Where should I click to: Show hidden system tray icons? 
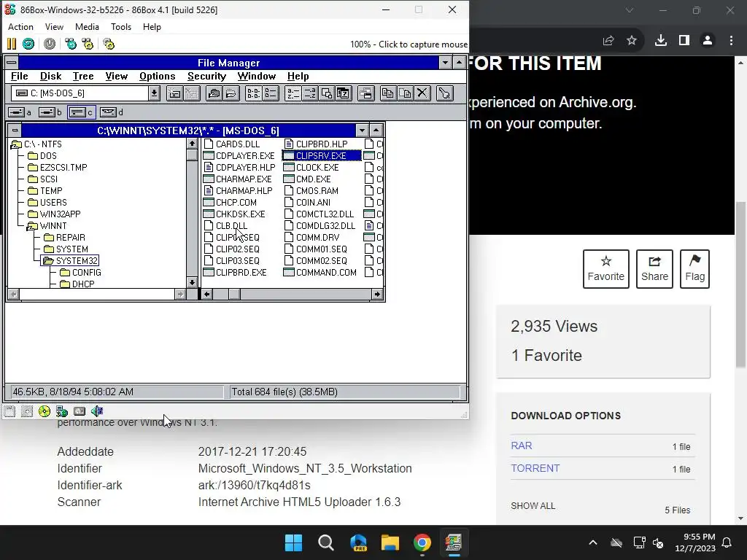[592, 542]
